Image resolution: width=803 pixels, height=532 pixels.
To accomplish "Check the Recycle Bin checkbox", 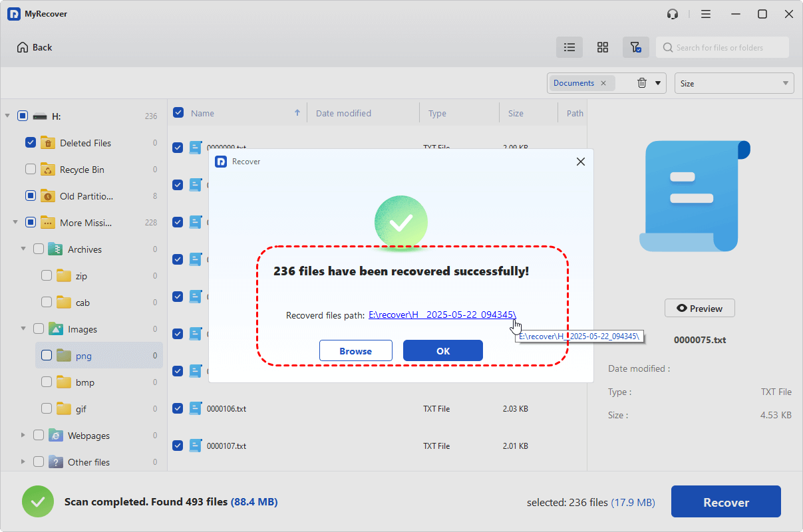I will click(x=31, y=169).
